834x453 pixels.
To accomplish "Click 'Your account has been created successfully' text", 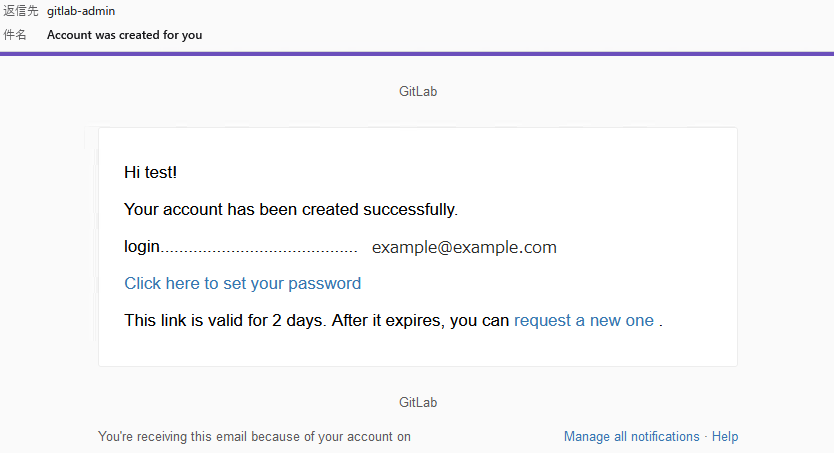I will (291, 209).
